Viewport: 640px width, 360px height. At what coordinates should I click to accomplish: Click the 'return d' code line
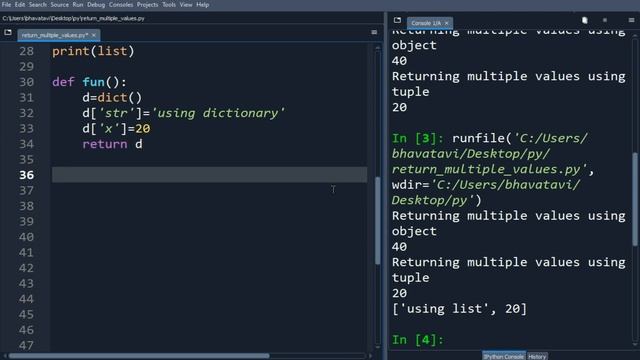click(112, 144)
